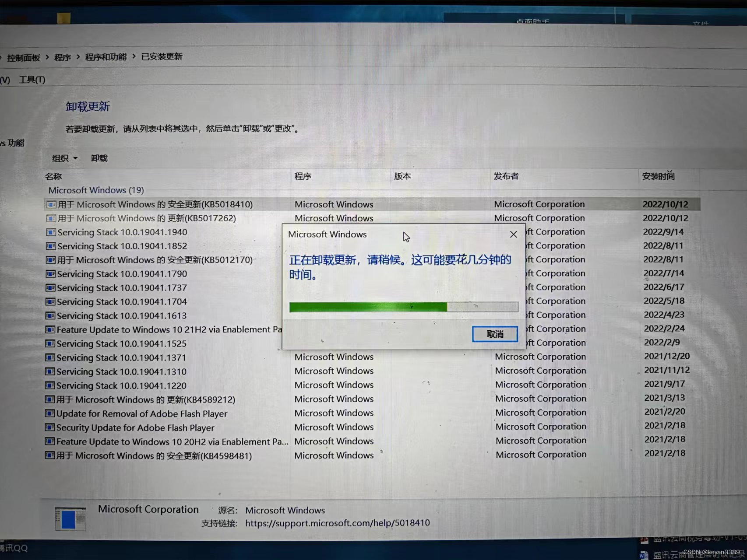Click icon of Servicing Stack 10.0.19041.1852
Screen dimensions: 747x560
point(51,246)
